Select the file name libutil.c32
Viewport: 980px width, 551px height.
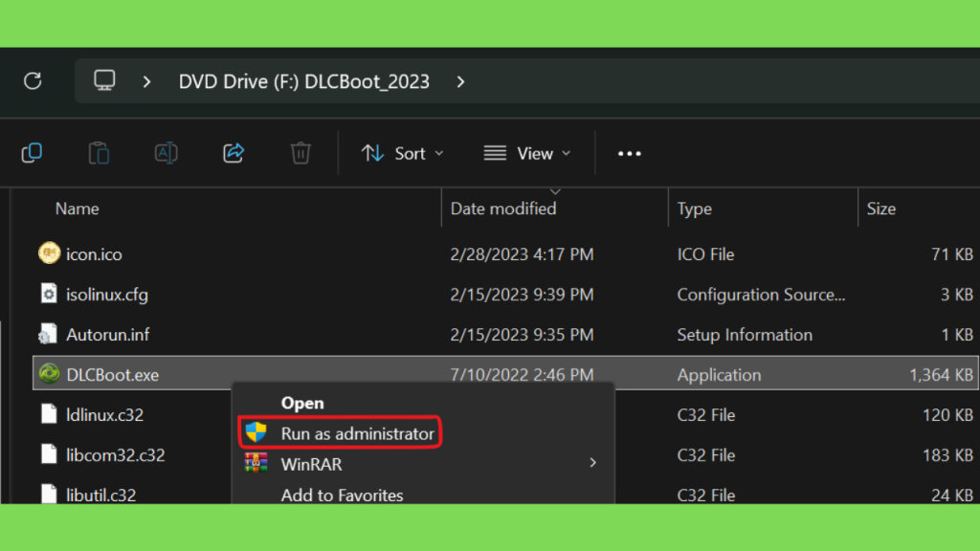(x=101, y=495)
